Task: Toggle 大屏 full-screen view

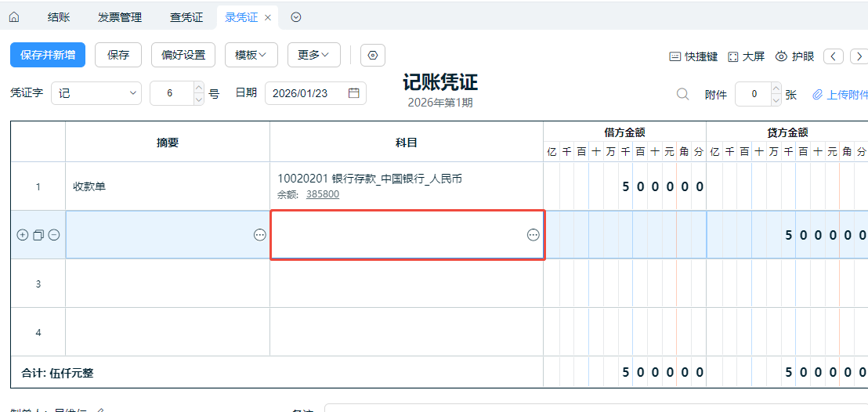Action: click(746, 56)
